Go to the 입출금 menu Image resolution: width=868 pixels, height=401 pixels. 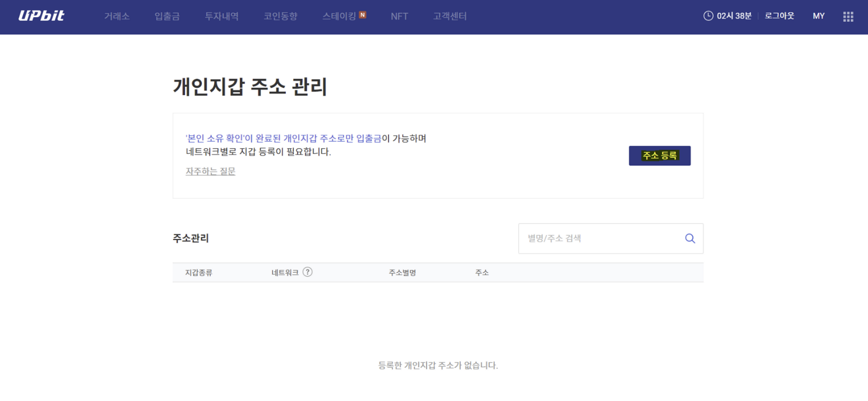point(167,17)
